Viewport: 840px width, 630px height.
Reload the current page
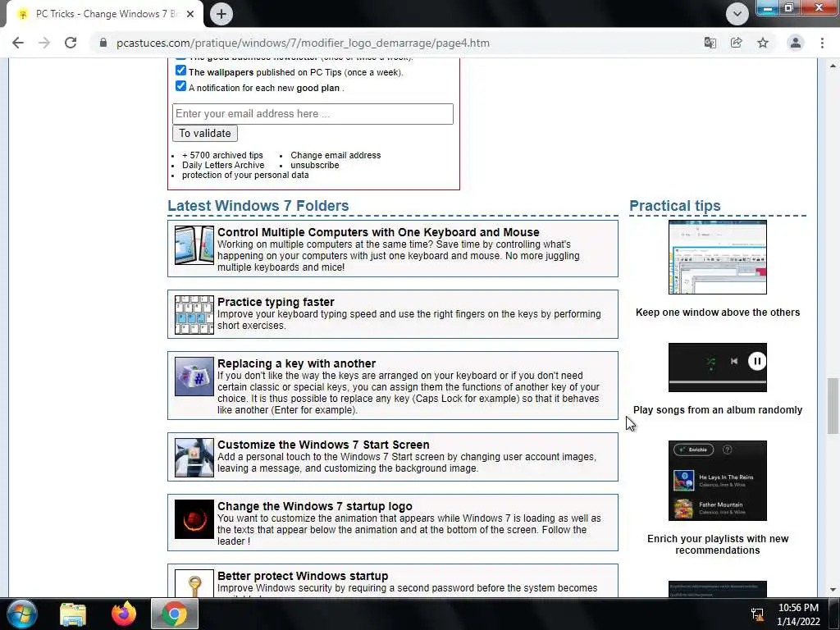[71, 43]
